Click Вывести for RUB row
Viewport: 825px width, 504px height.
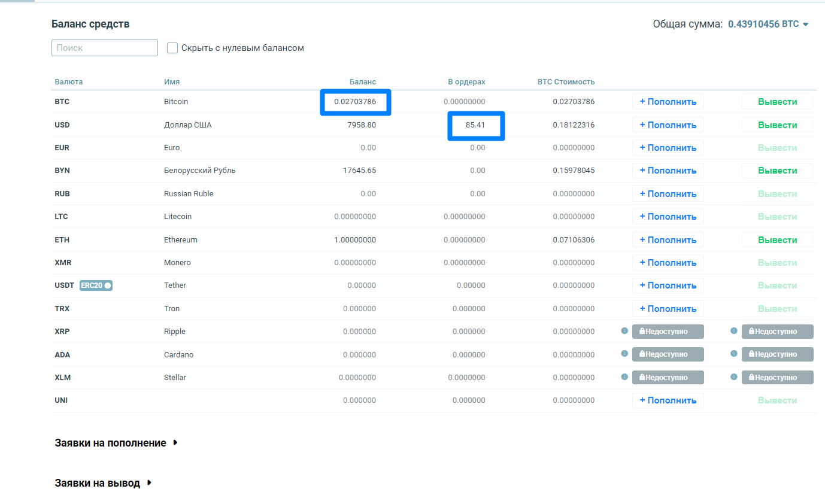click(778, 194)
